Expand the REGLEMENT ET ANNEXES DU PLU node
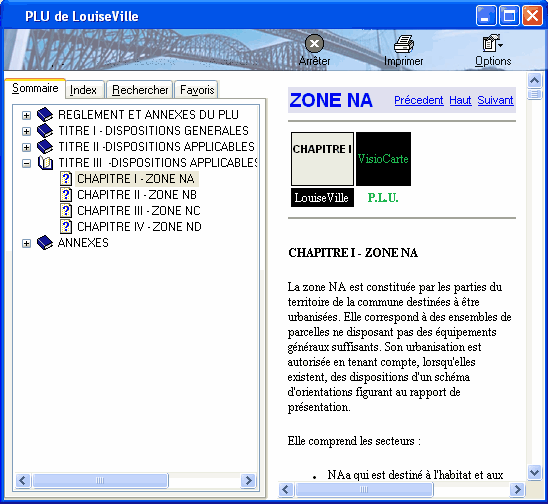Screen dimensions: 548x504 [27, 115]
